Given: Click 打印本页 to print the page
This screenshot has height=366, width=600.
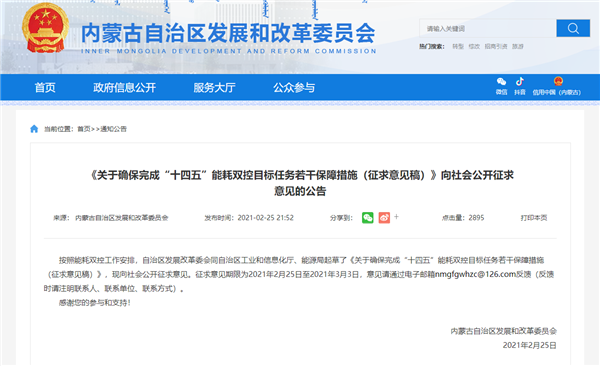Looking at the screenshot, I should [x=534, y=218].
